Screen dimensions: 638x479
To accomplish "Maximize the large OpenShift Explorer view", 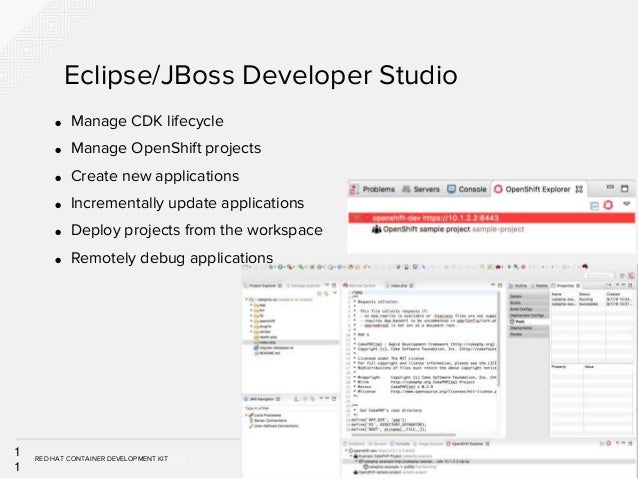I will click(625, 188).
